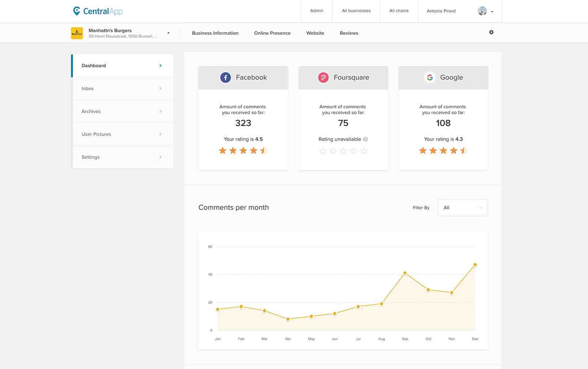Click the CentralApp logo
Screen dimensions: 588x369
[98, 11]
